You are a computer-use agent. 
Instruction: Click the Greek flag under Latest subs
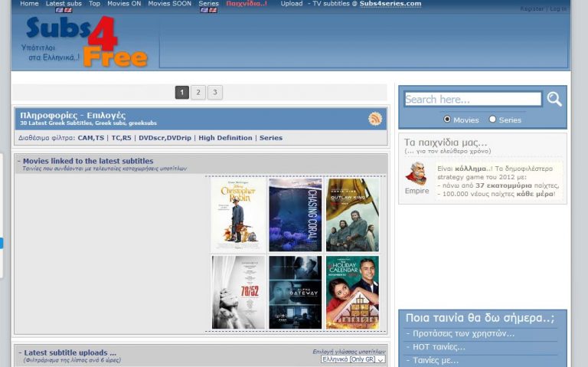tap(59, 10)
